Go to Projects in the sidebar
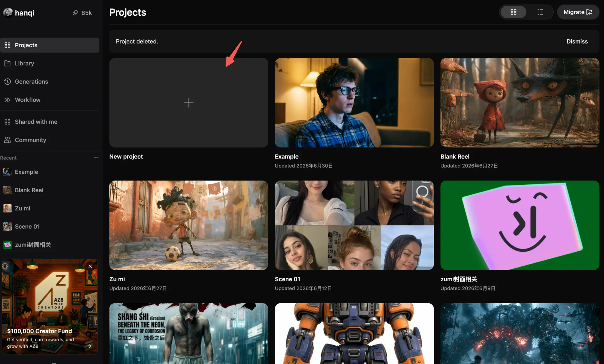Image resolution: width=604 pixels, height=364 pixels. [50, 45]
